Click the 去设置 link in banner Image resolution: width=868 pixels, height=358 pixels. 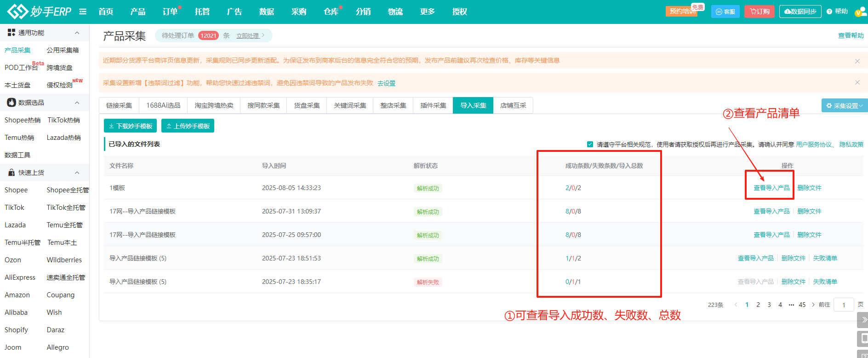pos(386,83)
